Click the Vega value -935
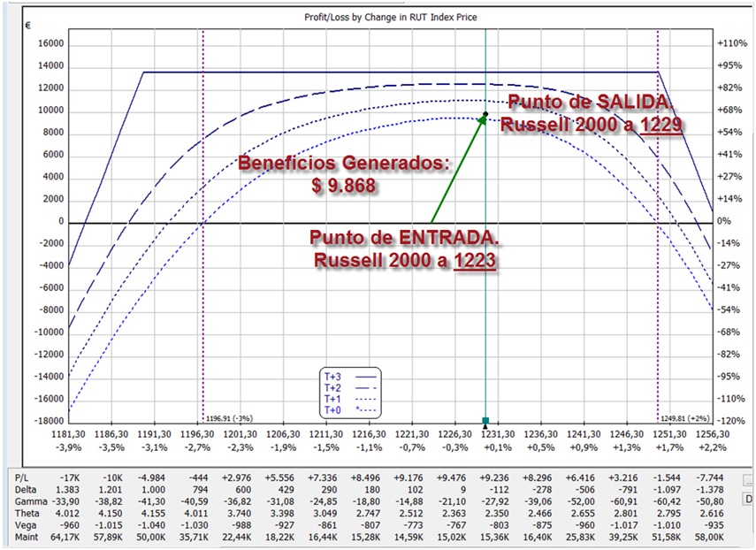This screenshot has height=550, width=756. [714, 525]
